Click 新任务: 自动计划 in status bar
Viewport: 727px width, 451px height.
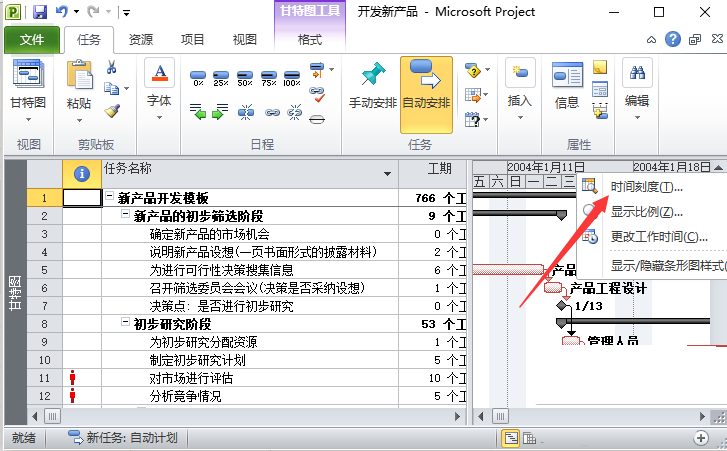(x=122, y=438)
